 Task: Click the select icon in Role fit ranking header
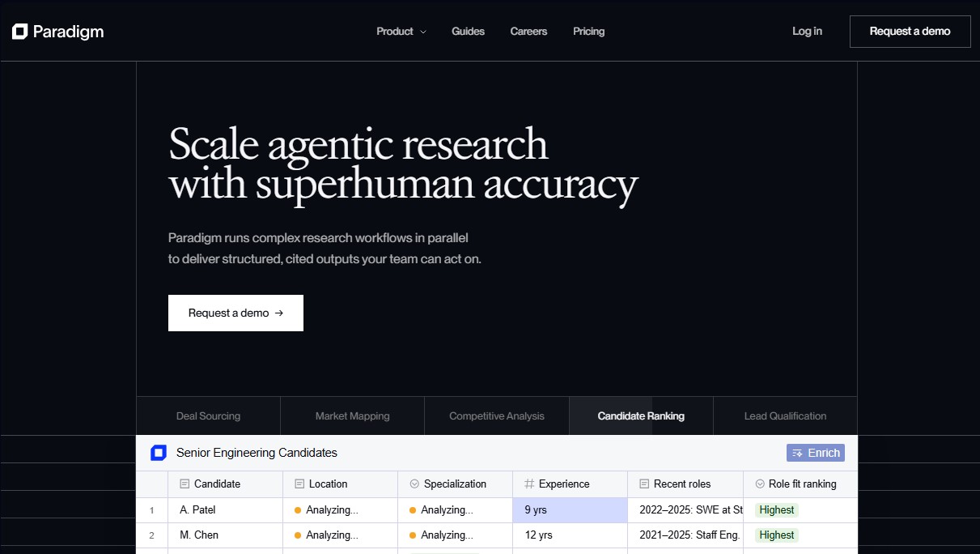click(760, 484)
